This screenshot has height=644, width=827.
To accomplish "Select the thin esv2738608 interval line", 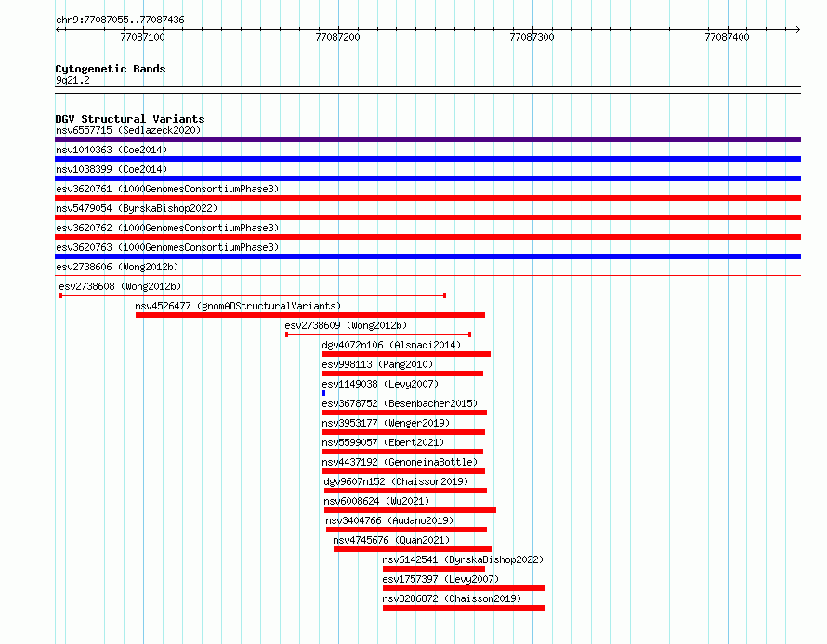I will (x=253, y=296).
